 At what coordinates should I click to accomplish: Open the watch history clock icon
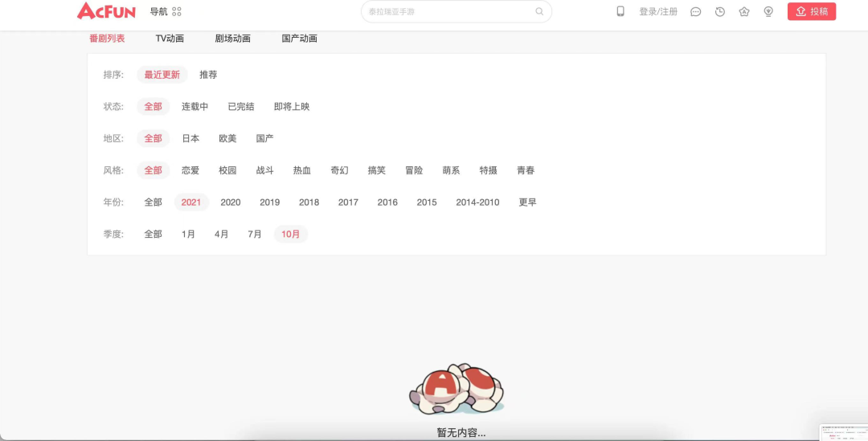pyautogui.click(x=719, y=11)
